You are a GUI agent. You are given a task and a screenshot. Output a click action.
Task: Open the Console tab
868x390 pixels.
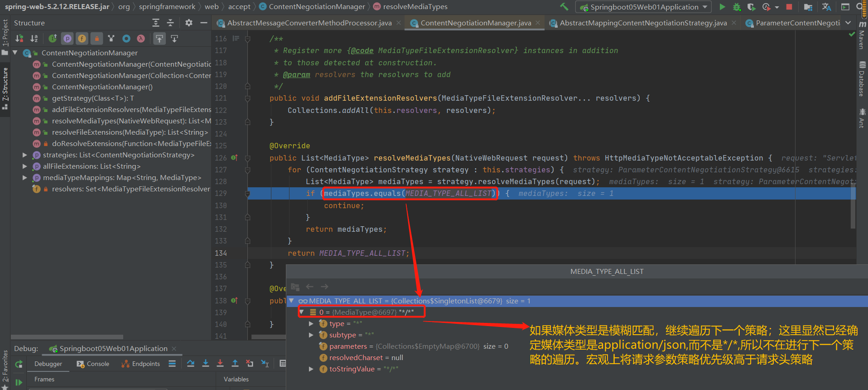point(93,364)
